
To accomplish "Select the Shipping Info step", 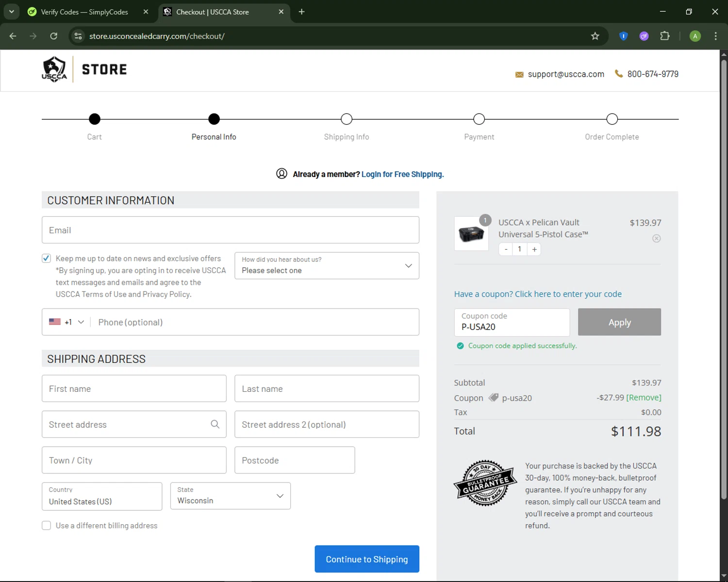I will (x=347, y=119).
